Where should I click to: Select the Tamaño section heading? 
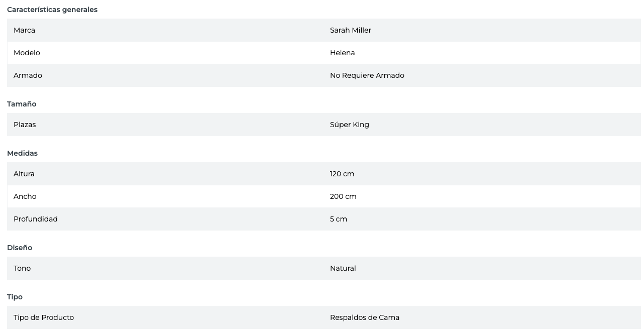point(22,104)
